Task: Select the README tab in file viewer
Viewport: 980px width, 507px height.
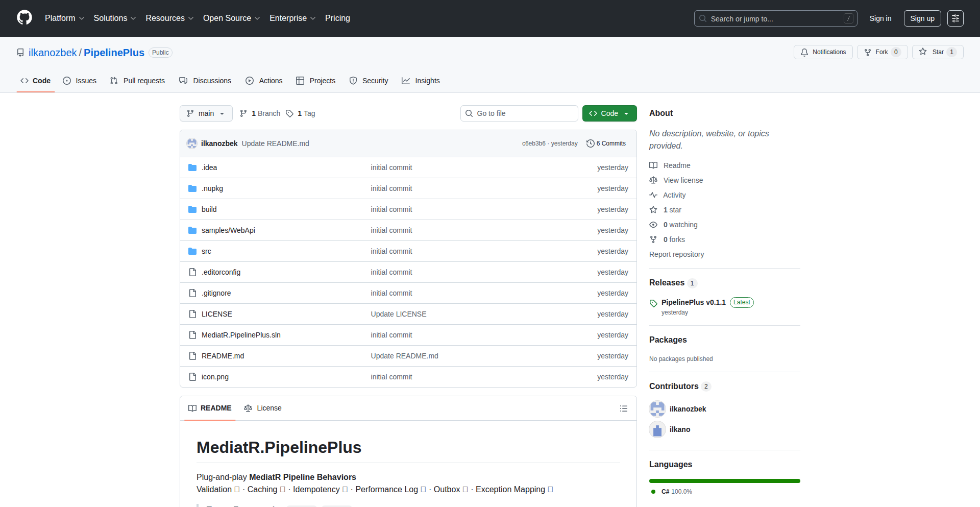Action: pos(210,408)
